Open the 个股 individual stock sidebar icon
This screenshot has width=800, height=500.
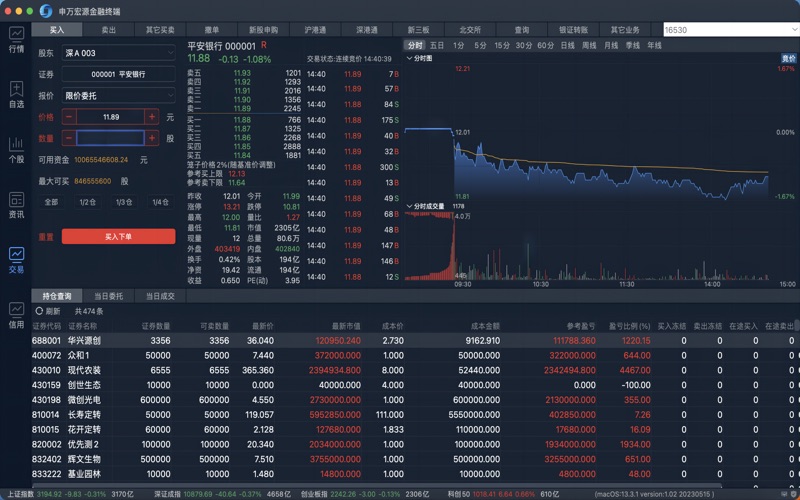(16, 150)
